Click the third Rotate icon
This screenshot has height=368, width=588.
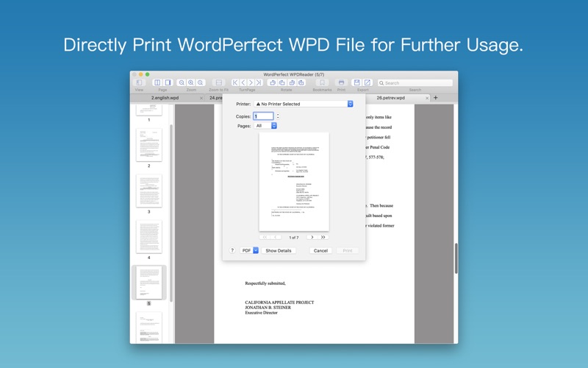coord(292,82)
